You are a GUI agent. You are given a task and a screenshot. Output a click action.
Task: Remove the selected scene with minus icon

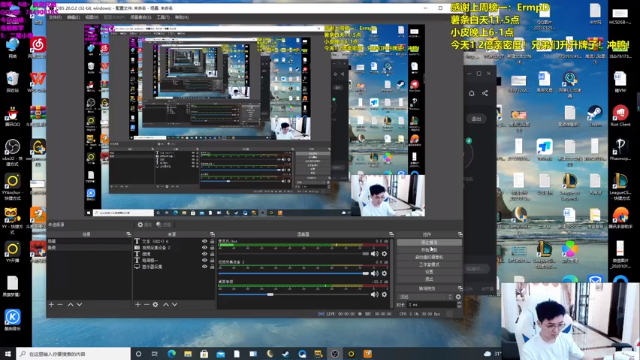60,304
